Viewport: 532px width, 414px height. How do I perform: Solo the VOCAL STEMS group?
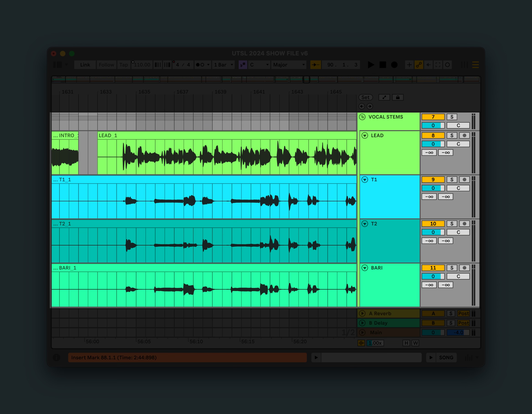(x=452, y=117)
